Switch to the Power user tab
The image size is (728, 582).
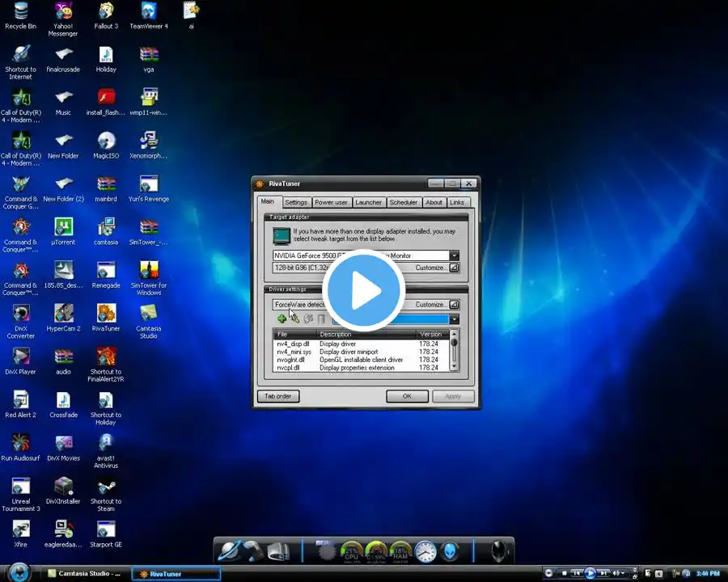(331, 202)
